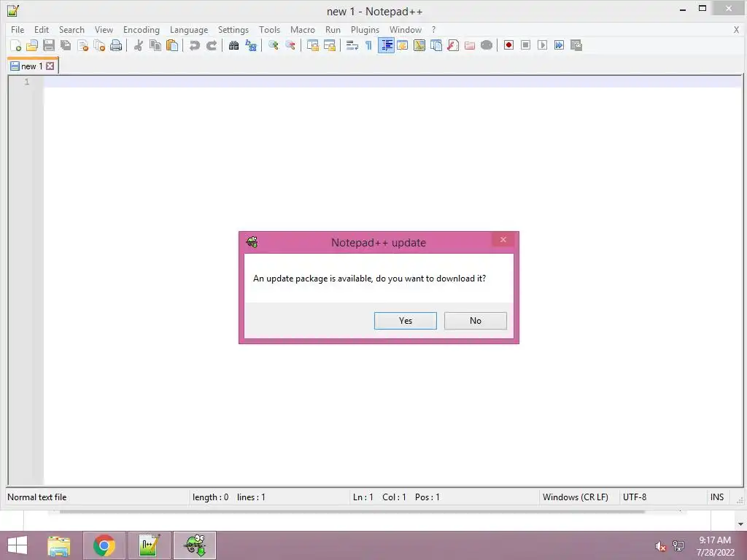This screenshot has height=560, width=747.
Task: Open the Windows Start button
Action: pos(18,545)
